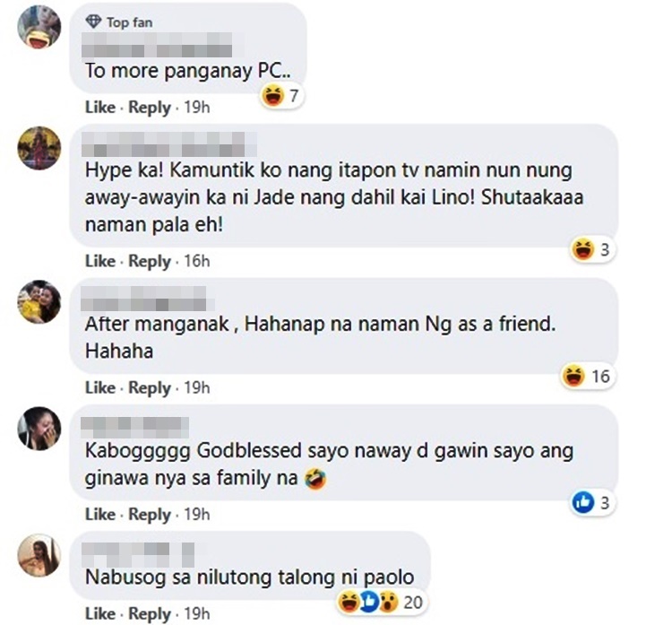Open thumbs-up reaction on 'Kaboggggg' comment
Viewport: 672px width, 625px height.
tap(583, 502)
